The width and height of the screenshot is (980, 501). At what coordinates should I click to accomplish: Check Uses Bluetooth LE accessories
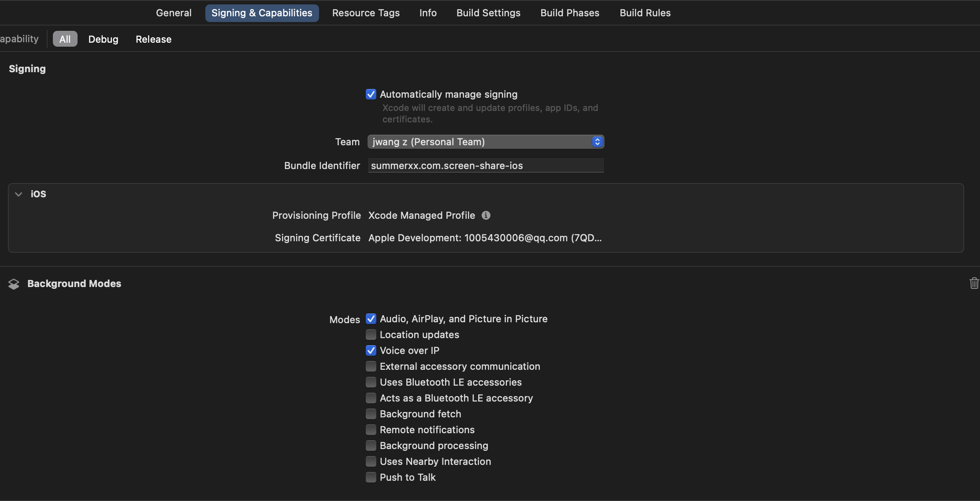click(371, 382)
